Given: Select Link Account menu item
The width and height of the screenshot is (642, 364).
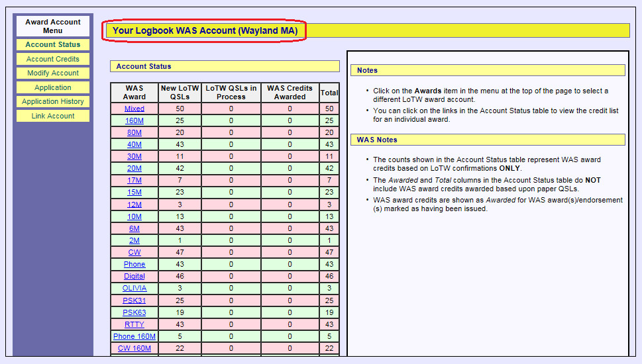Looking at the screenshot, I should point(53,116).
